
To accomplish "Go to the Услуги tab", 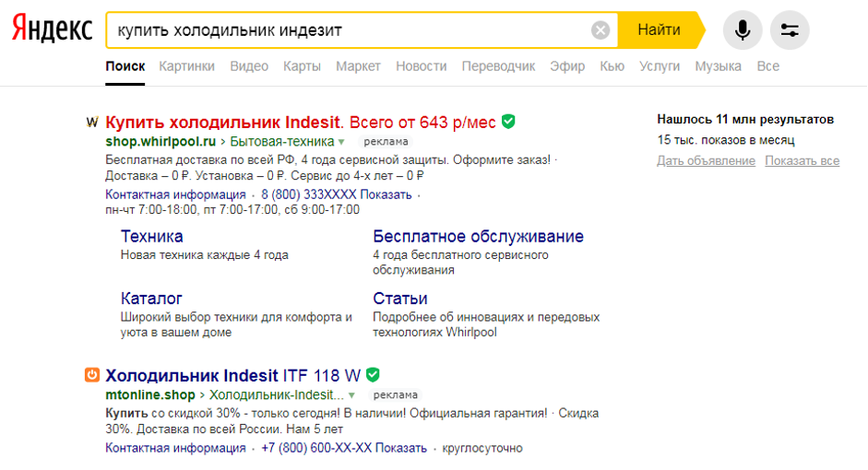I will point(660,66).
